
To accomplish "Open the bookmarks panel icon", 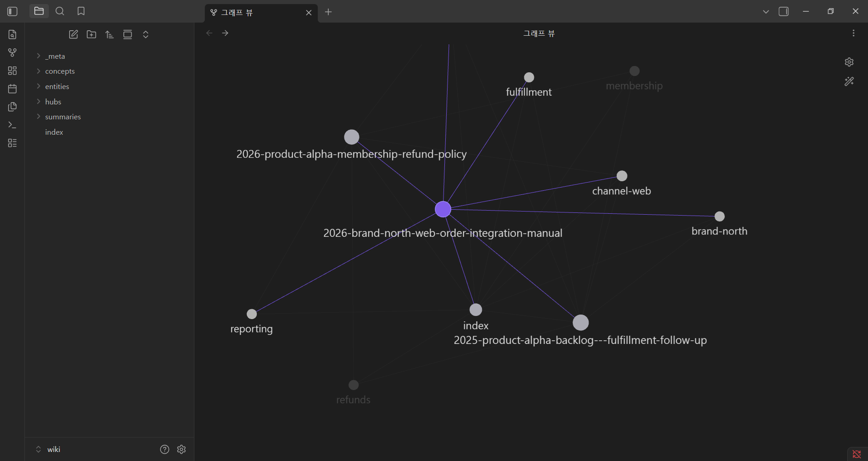I will pyautogui.click(x=81, y=11).
